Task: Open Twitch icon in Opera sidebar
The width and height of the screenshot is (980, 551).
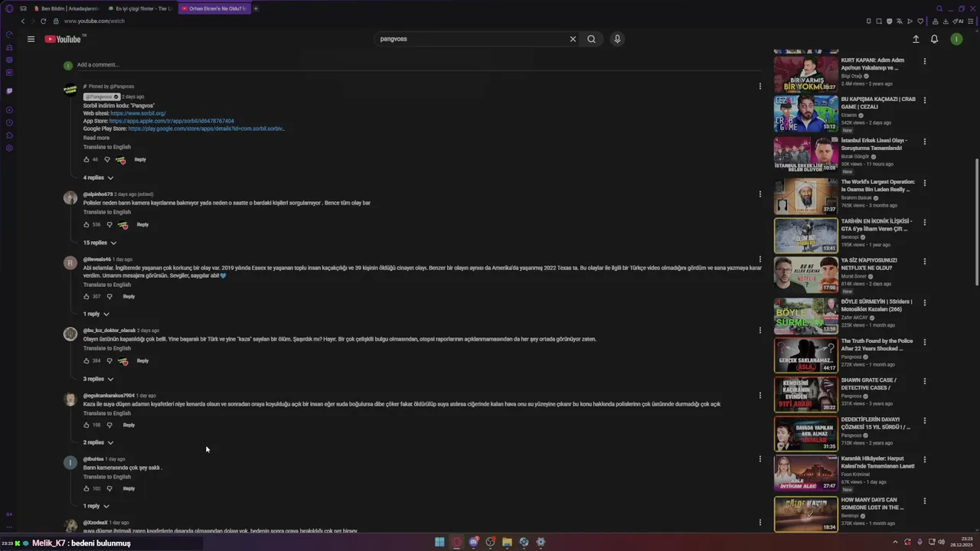Action: click(9, 91)
